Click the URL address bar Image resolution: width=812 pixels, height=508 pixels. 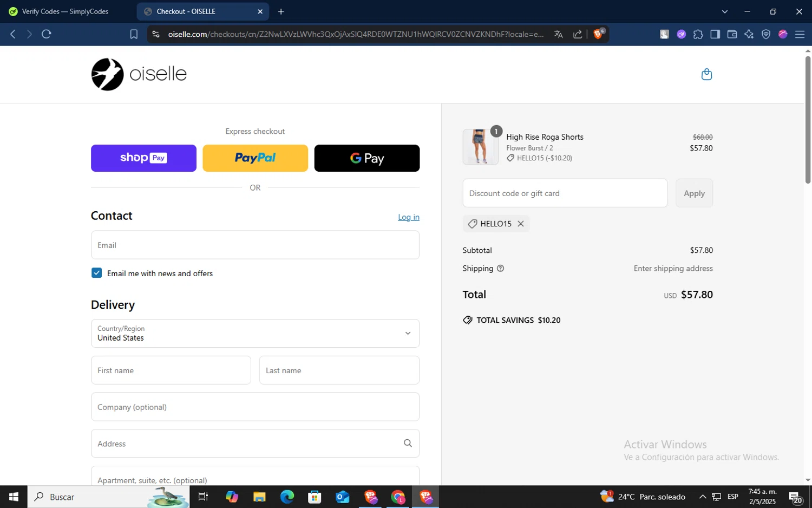pos(356,34)
